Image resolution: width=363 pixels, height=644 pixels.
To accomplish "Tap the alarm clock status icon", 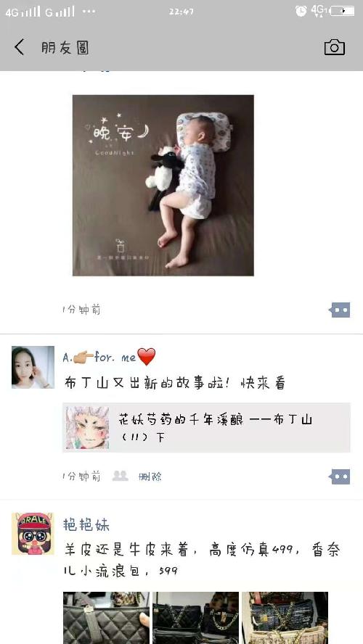I will 301,11.
